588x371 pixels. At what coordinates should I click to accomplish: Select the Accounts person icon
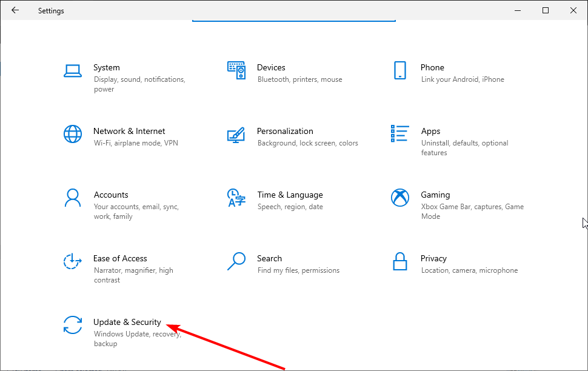tap(73, 198)
